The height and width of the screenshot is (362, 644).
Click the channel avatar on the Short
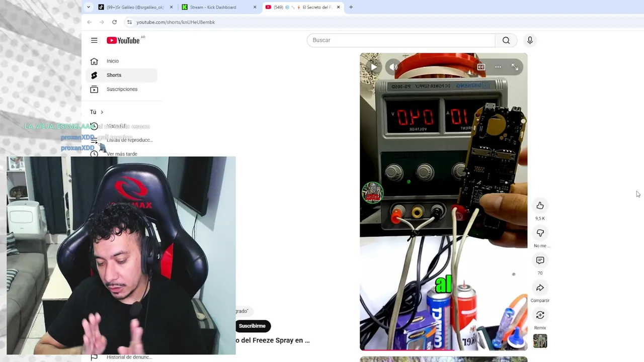point(372,192)
